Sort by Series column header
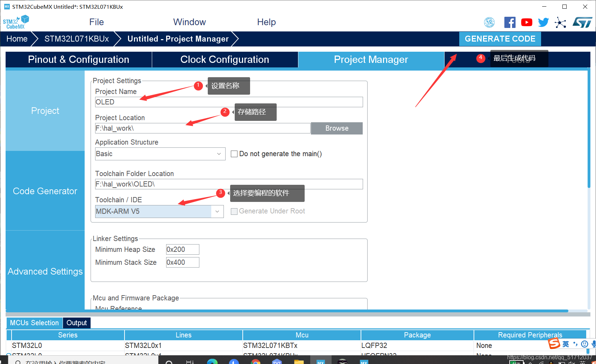The image size is (596, 364). [68, 335]
